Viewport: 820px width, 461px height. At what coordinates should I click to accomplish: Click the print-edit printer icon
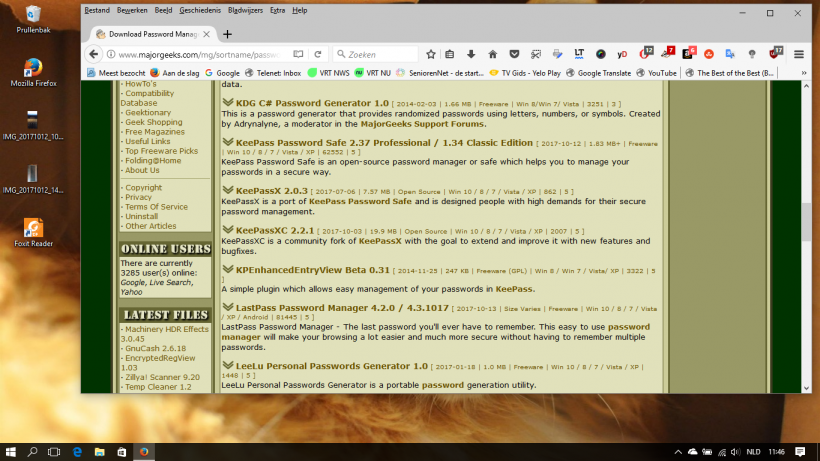pos(557,54)
